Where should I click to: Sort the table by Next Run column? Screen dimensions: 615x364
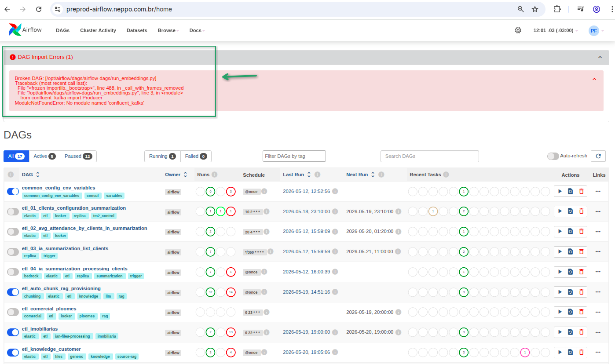[x=361, y=175]
